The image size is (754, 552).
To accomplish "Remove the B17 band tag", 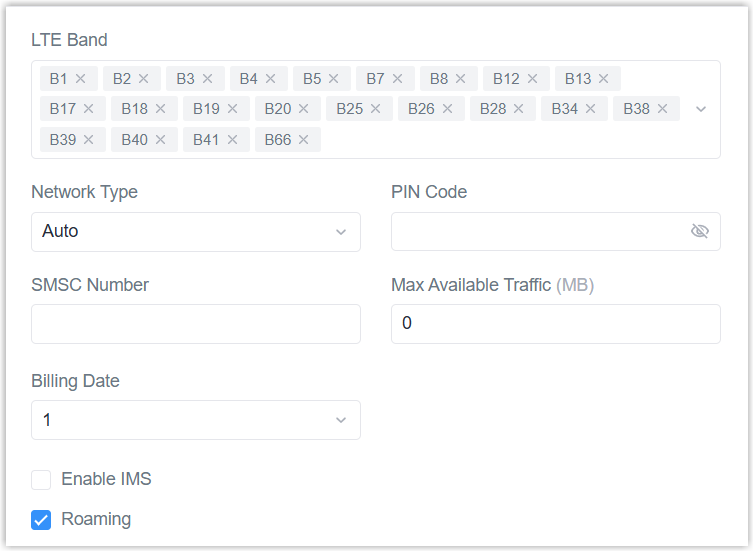I will pos(88,109).
